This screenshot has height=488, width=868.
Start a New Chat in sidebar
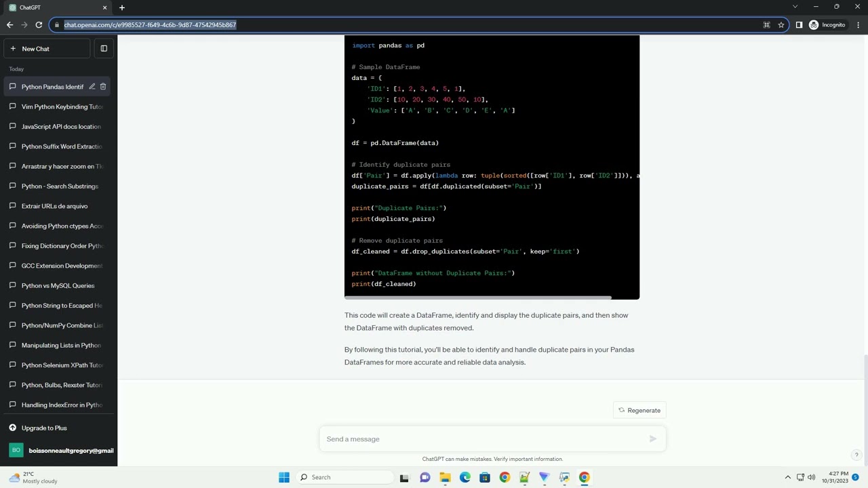click(x=47, y=49)
